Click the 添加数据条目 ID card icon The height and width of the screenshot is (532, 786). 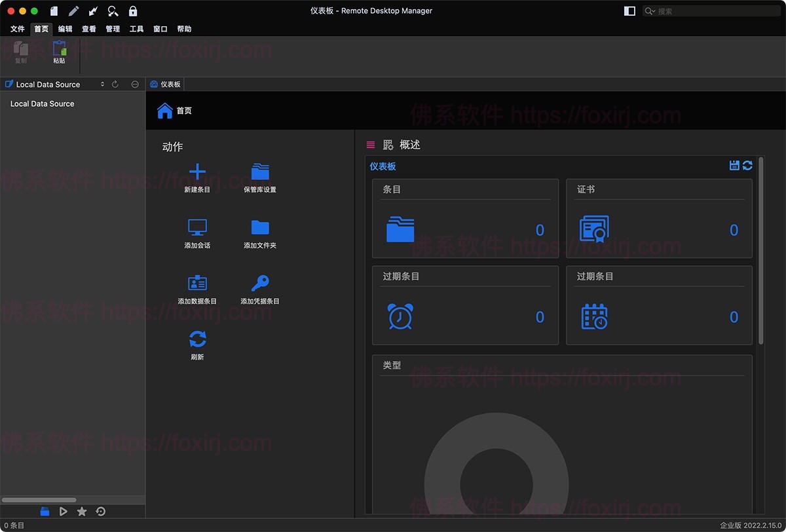coord(197,283)
